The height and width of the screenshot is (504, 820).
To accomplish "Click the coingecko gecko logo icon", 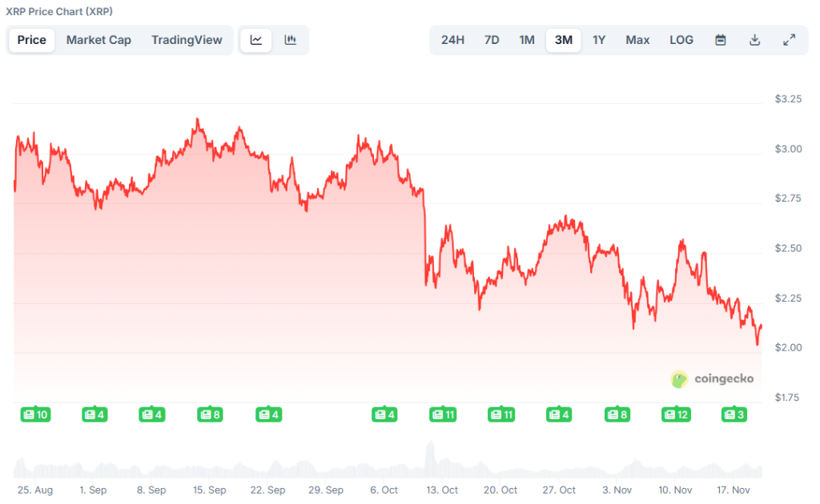I will click(680, 380).
